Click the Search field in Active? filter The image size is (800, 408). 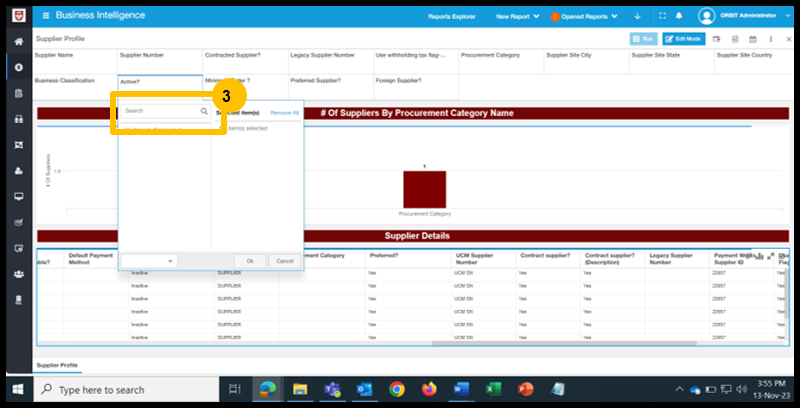coord(165,111)
